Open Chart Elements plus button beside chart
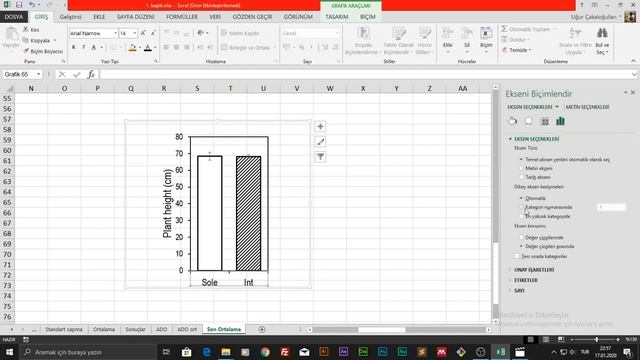 pyautogui.click(x=320, y=127)
